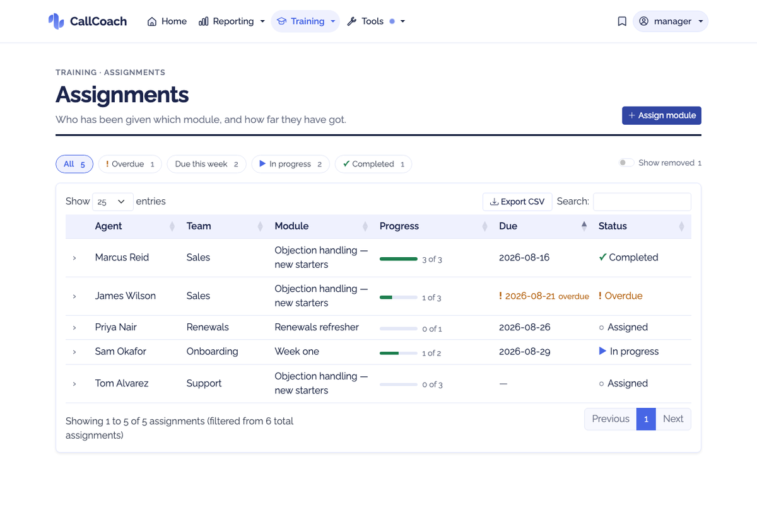Open the entries-per-page dropdown
Viewport: 757px width, 532px height.
coord(113,202)
